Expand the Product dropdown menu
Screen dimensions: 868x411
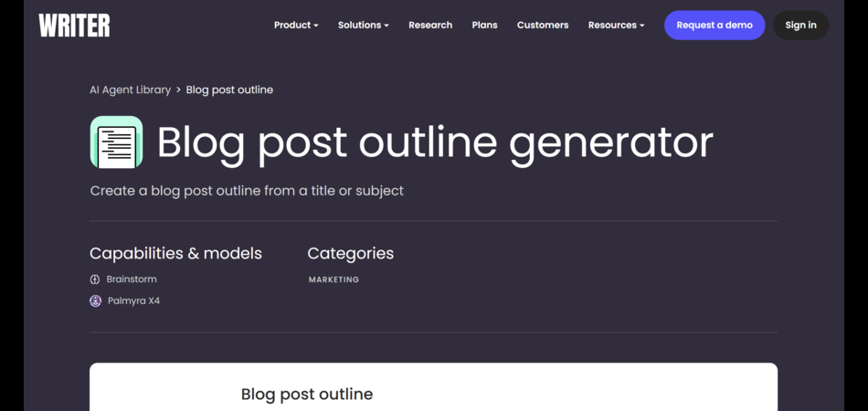point(296,26)
